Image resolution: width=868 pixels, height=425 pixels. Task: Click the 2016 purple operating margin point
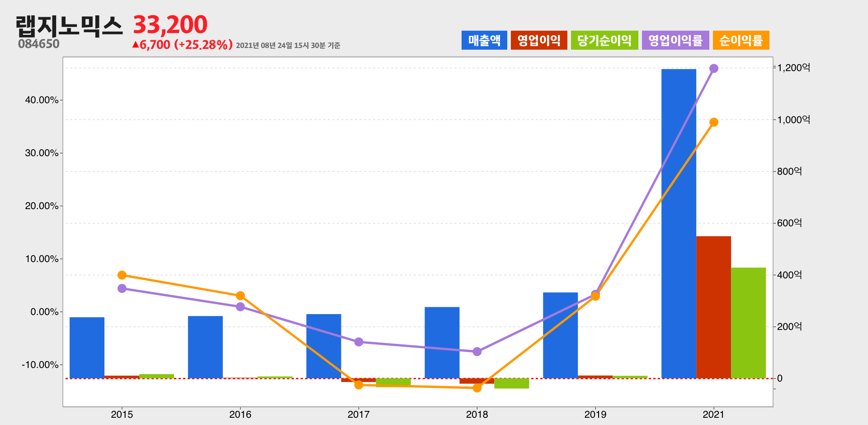tap(241, 307)
